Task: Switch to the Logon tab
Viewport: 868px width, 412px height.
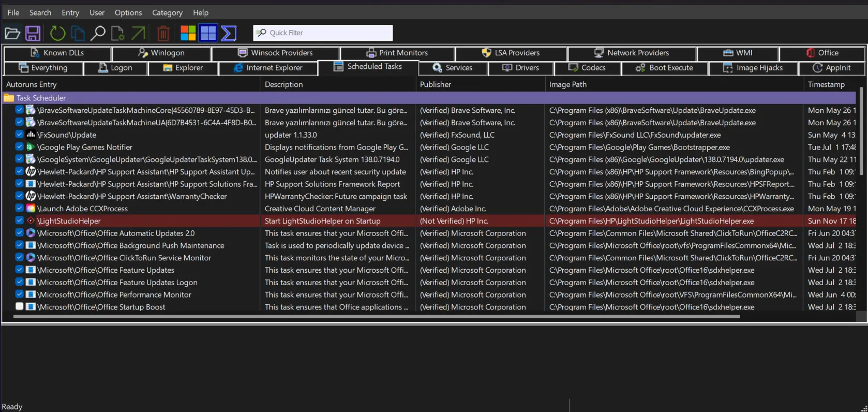Action: (x=115, y=68)
